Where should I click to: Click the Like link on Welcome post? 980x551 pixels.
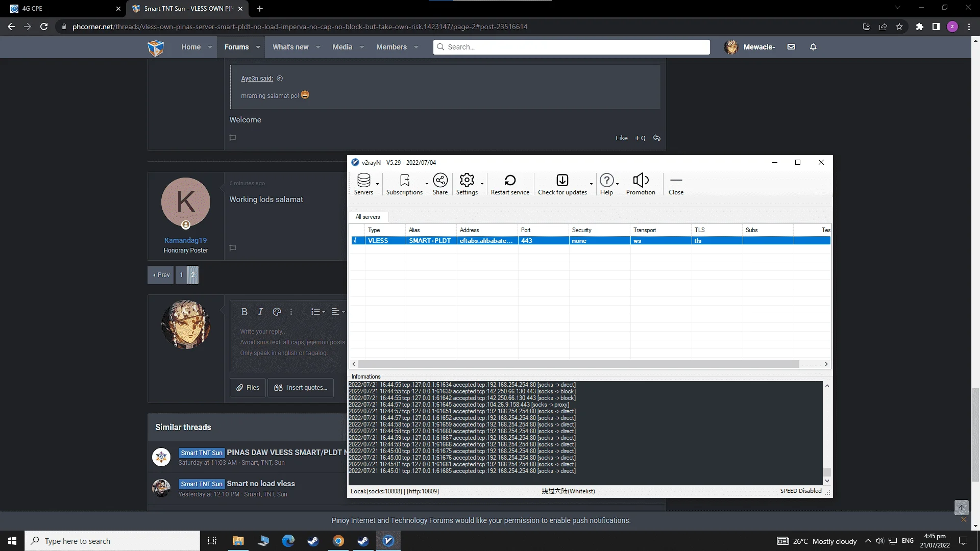(621, 138)
